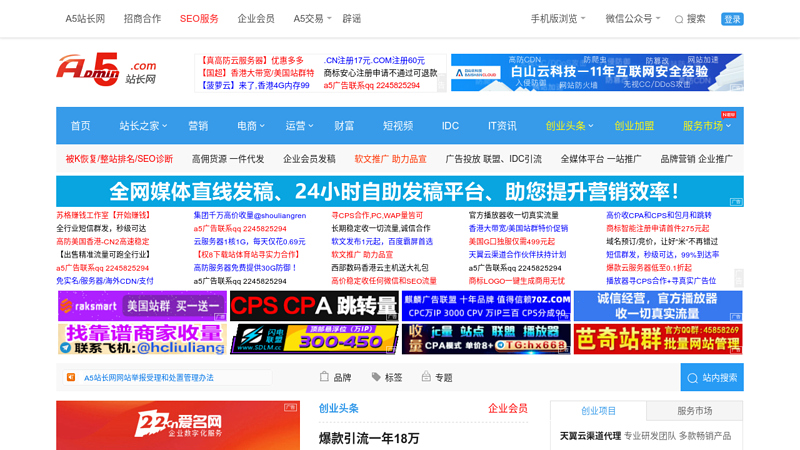This screenshot has width=800, height=450.
Task: Click 高佣货源 一件代发 link
Action: point(228,159)
